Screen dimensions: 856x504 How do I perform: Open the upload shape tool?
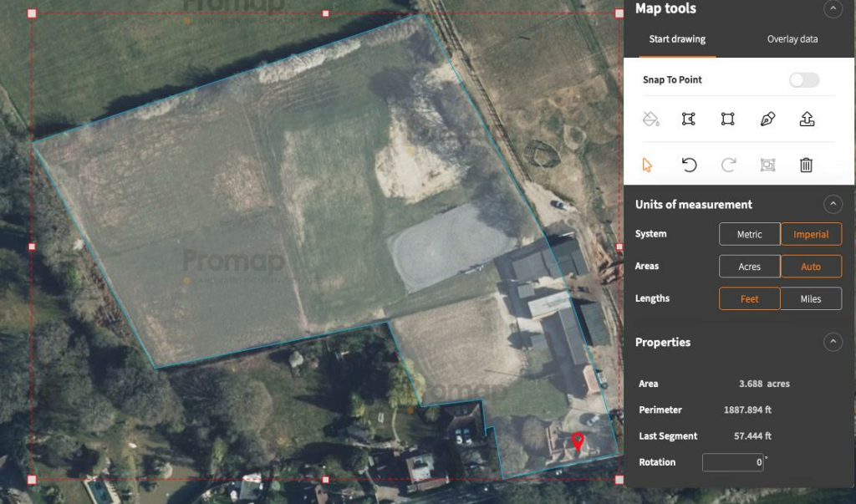click(x=807, y=119)
